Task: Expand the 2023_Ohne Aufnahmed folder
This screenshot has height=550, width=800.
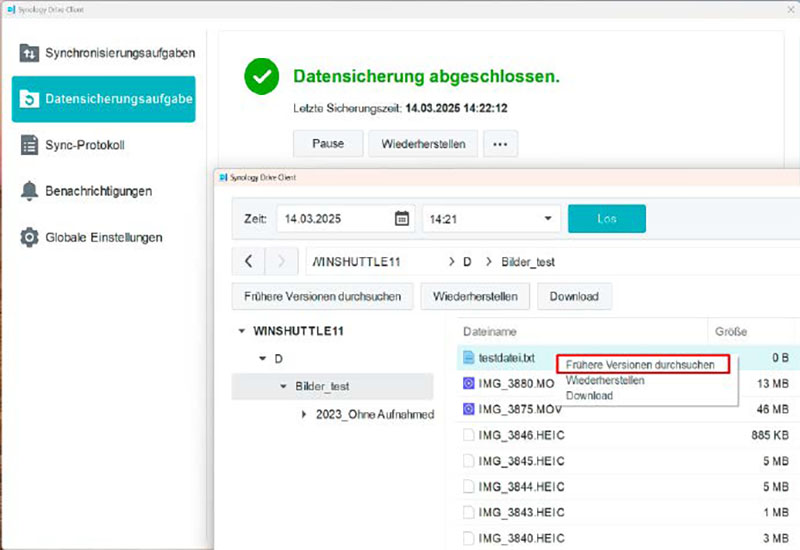Action: pos(304,414)
